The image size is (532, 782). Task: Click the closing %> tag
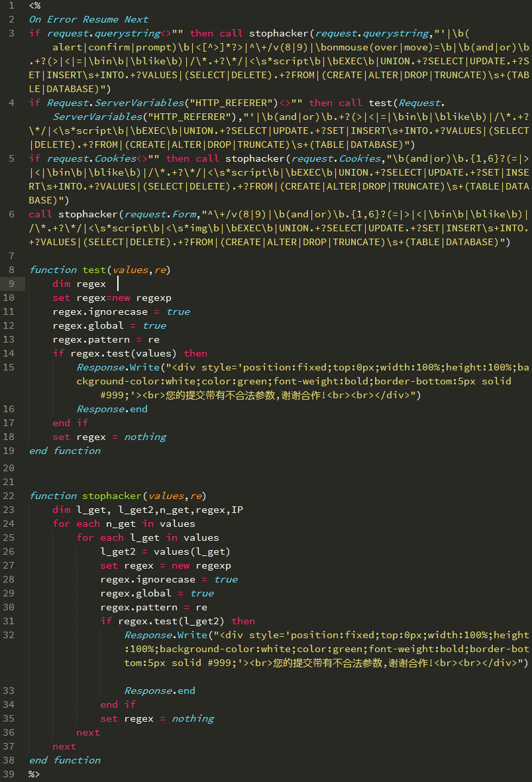(34, 774)
